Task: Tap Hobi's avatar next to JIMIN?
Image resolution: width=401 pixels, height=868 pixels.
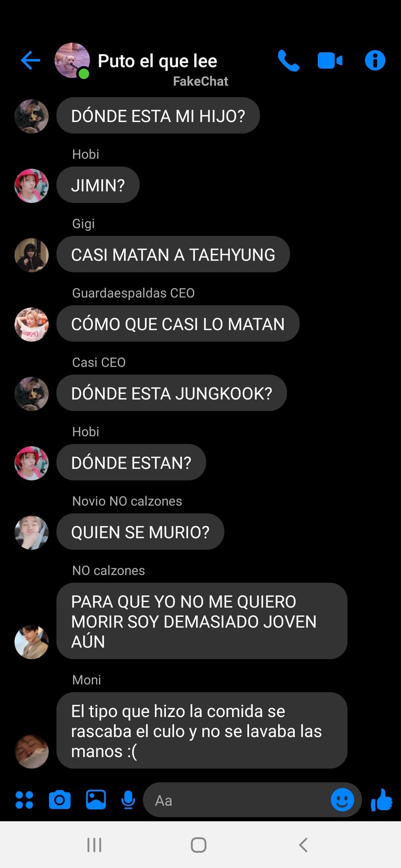Action: click(32, 186)
